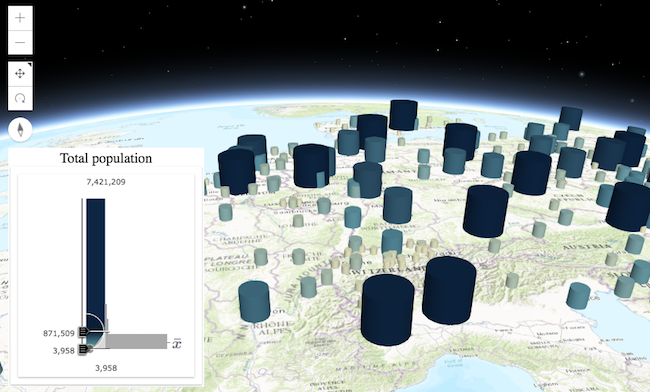
Task: Select the large cylinder over Switzerland label
Action: 388,309
